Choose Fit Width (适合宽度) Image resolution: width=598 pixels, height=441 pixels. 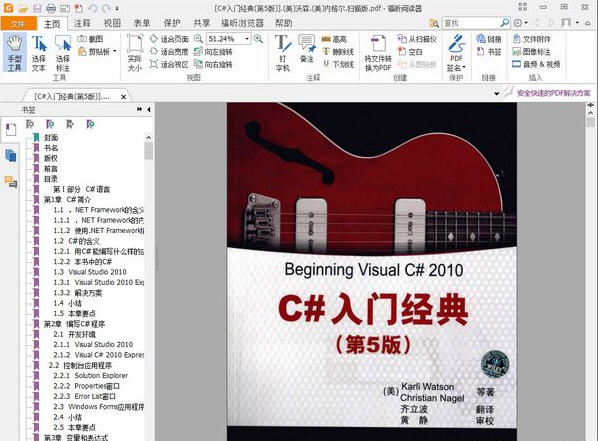[169, 52]
